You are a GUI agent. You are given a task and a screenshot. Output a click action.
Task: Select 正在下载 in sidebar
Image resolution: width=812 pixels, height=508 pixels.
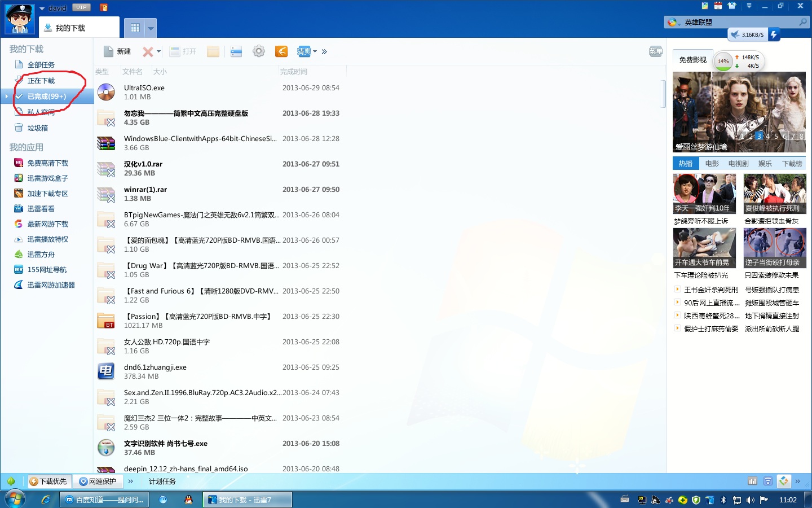41,81
